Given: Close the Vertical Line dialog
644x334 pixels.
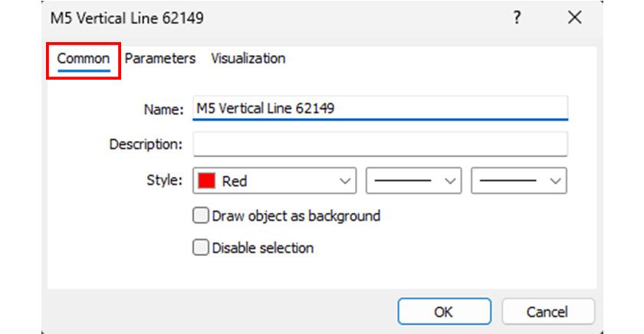Looking at the screenshot, I should (x=574, y=18).
